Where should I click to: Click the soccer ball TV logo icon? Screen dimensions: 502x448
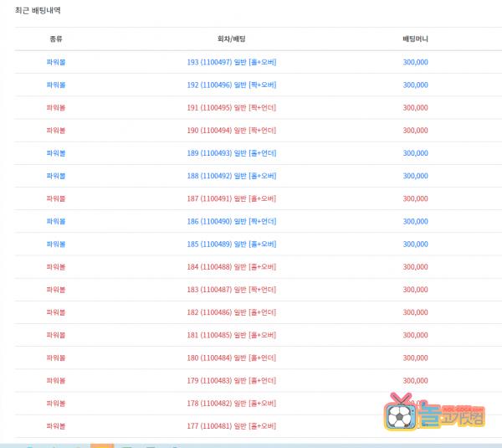point(400,415)
